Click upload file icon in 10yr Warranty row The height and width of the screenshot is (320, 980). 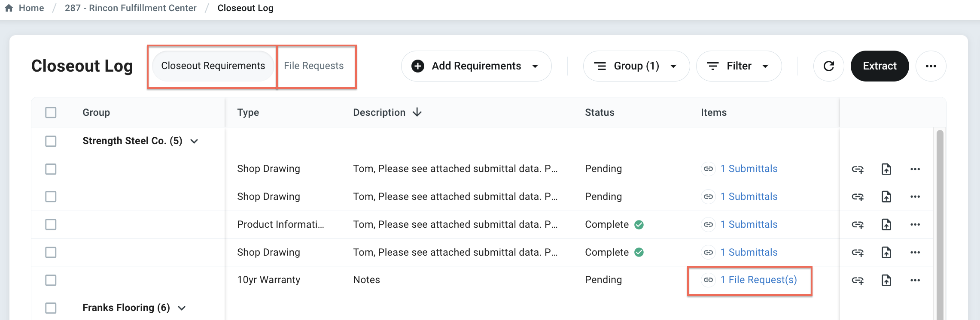pos(886,281)
